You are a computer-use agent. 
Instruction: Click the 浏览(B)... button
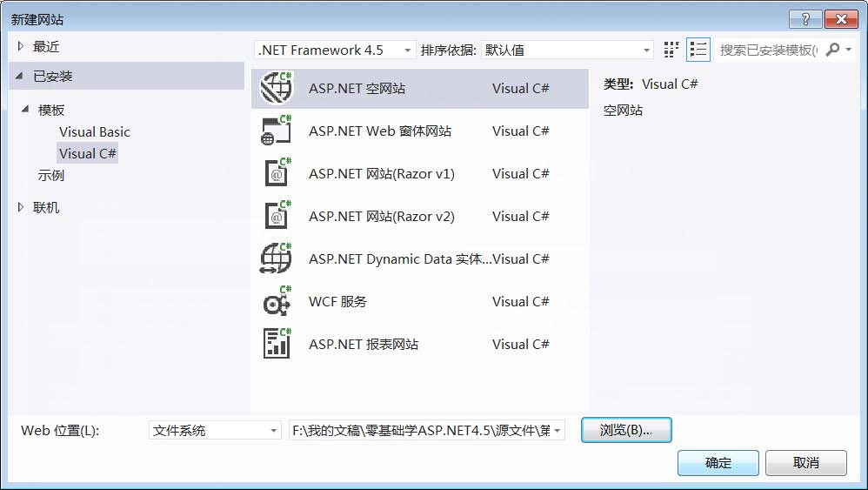point(626,430)
